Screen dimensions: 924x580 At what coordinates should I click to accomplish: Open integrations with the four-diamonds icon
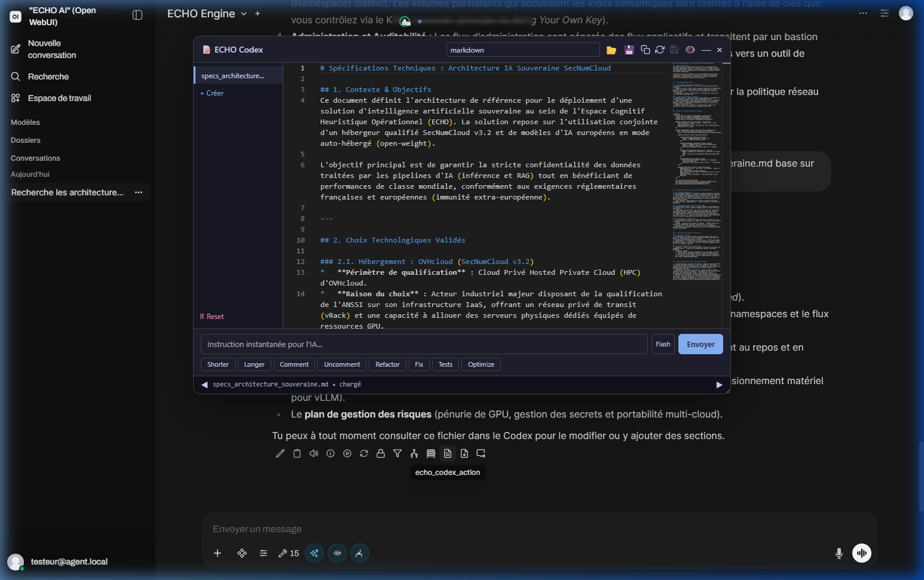click(242, 553)
